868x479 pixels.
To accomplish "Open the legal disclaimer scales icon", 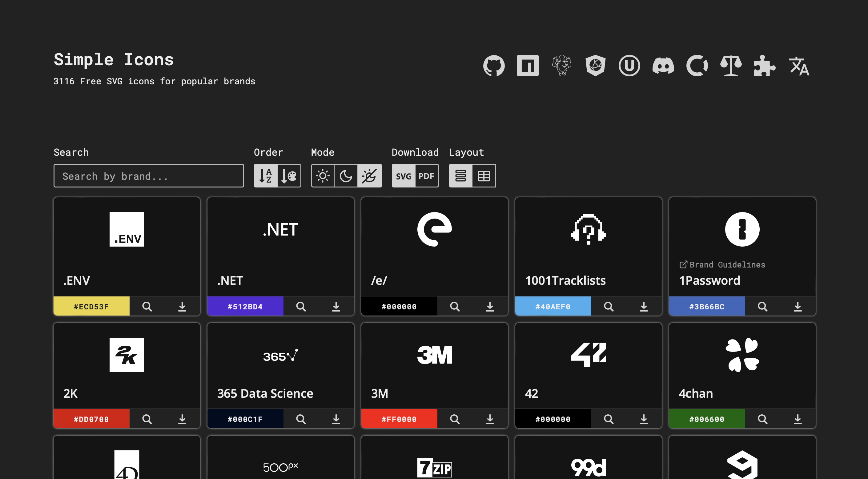I will [x=731, y=65].
